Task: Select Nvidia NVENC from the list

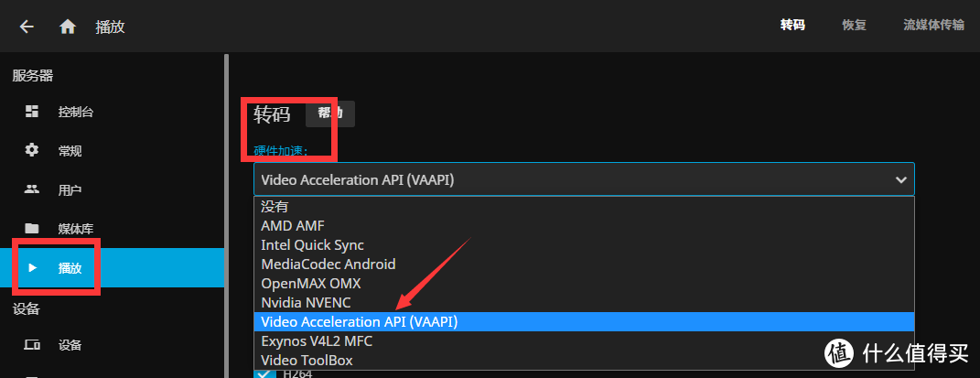Action: tap(584, 302)
